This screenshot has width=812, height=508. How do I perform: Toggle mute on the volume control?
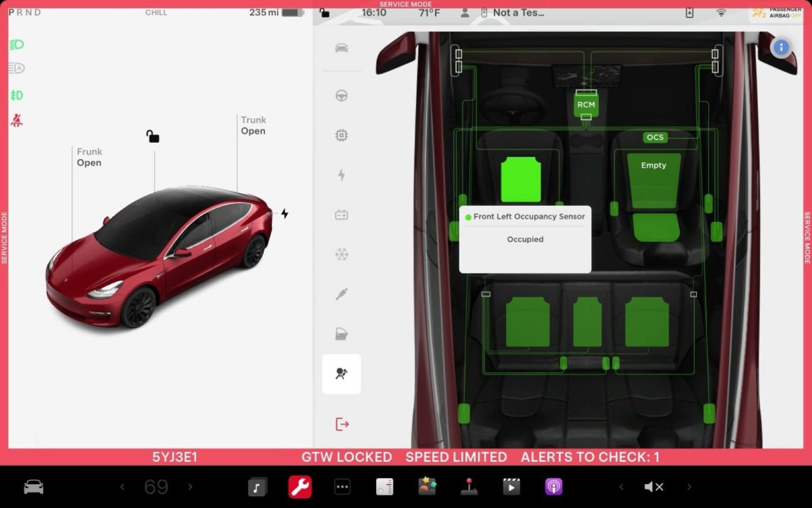(x=654, y=486)
